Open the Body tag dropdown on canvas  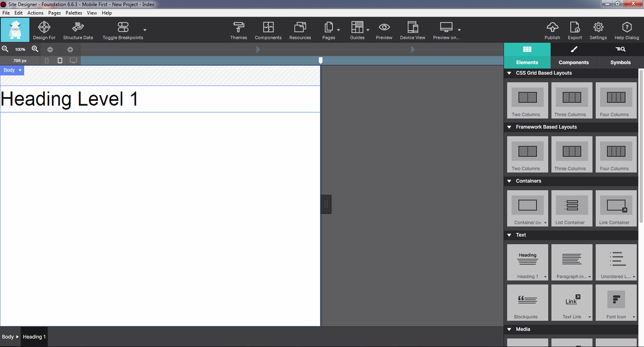coord(20,71)
